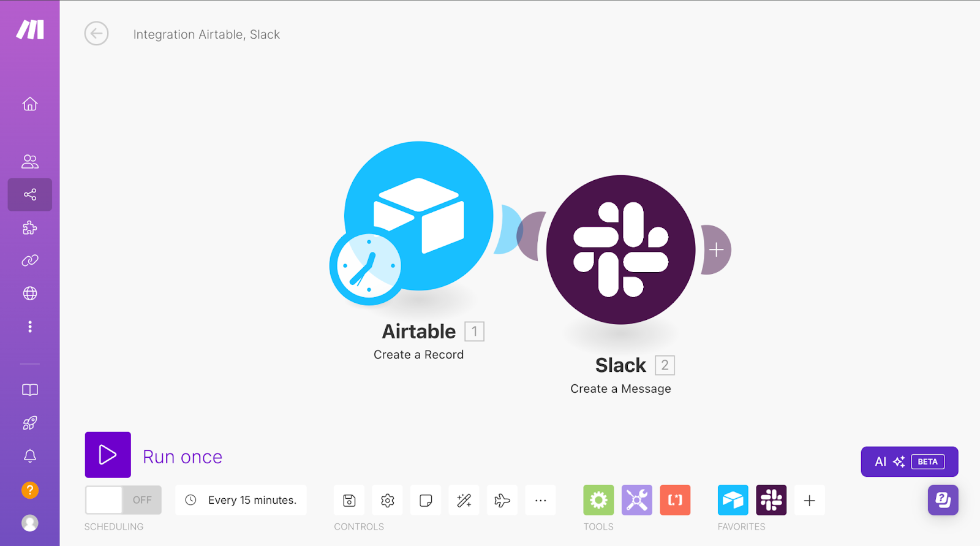Open green Flow control tools
Screen dimensions: 980x546
tap(598, 500)
